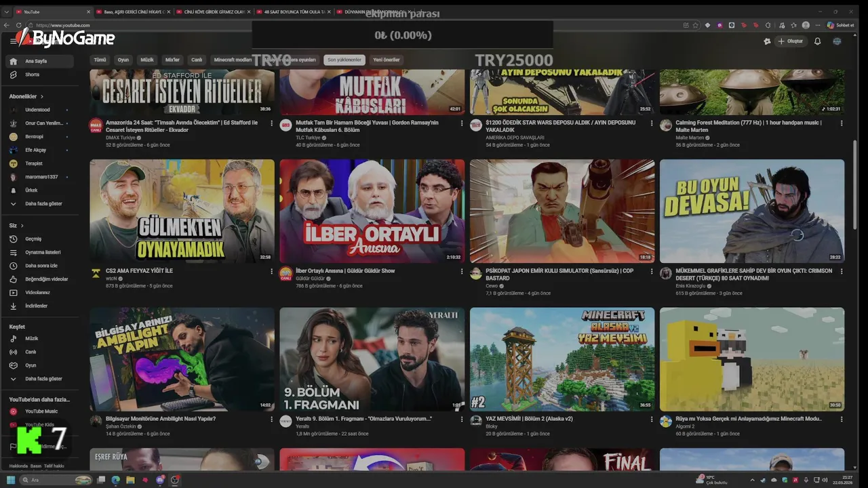Screen dimensions: 868x488
Task: Open the Mutfak Tam Bir Hamam Böceği Yuvası title
Action: click(x=367, y=126)
